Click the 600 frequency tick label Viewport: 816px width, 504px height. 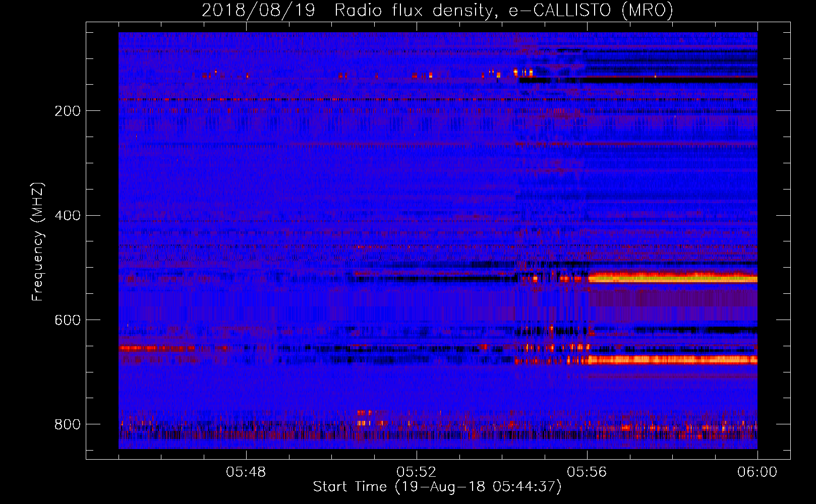tap(68, 320)
